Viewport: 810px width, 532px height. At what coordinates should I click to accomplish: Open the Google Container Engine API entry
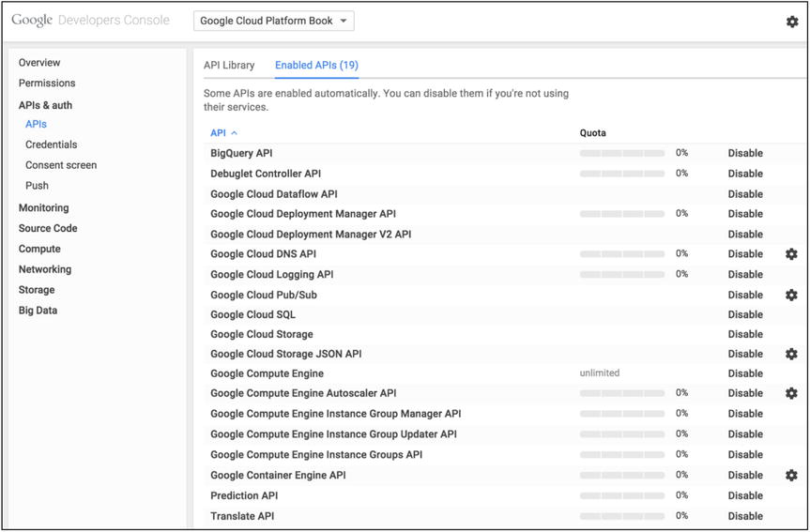278,475
